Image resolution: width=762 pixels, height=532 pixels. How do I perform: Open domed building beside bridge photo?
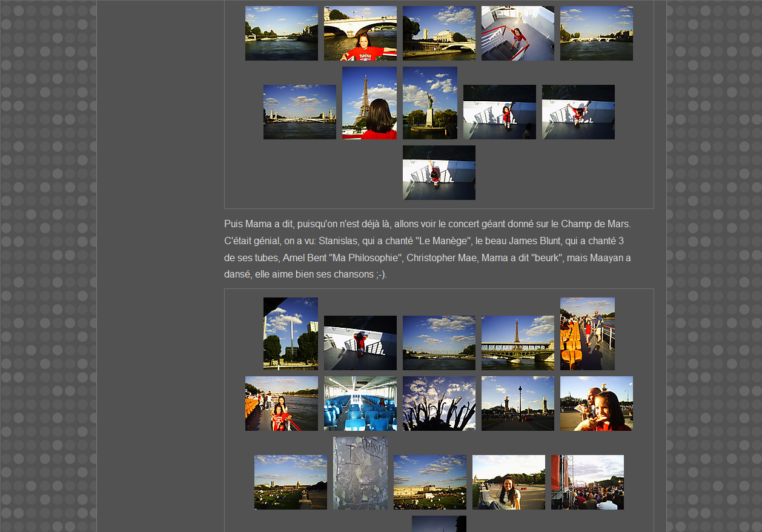point(439,33)
